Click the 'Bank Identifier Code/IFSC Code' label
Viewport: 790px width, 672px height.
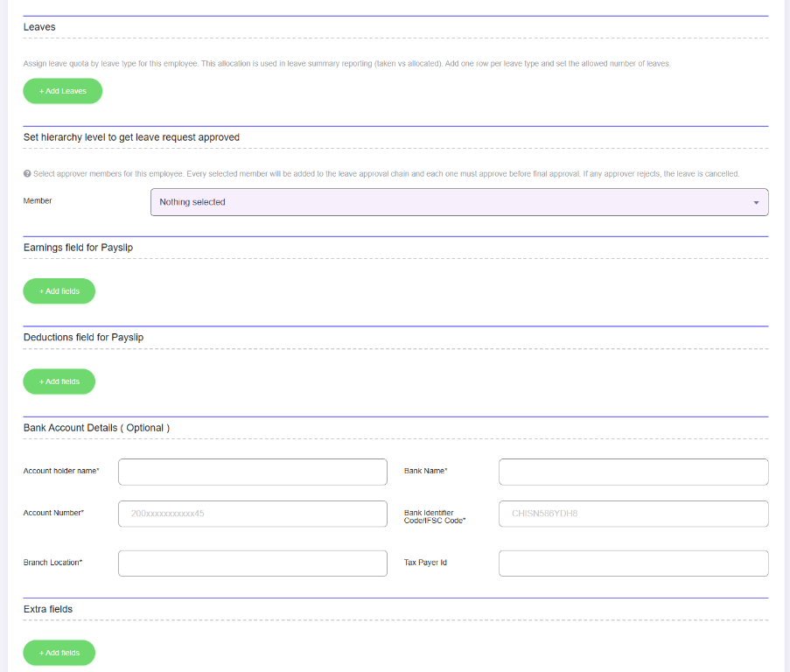pyautogui.click(x=435, y=516)
